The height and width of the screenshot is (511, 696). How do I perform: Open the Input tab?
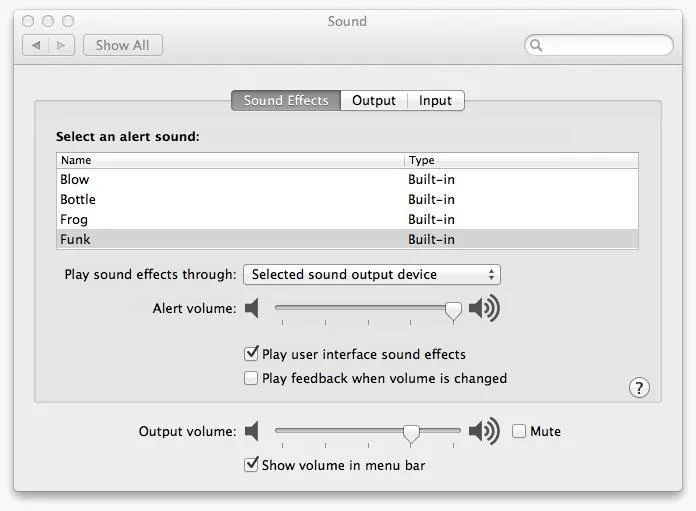(435, 100)
